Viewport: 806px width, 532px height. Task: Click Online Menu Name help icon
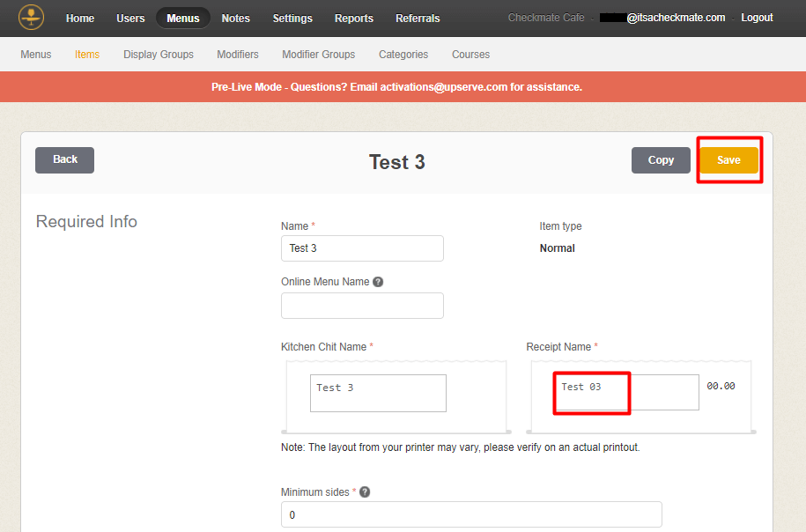point(378,282)
